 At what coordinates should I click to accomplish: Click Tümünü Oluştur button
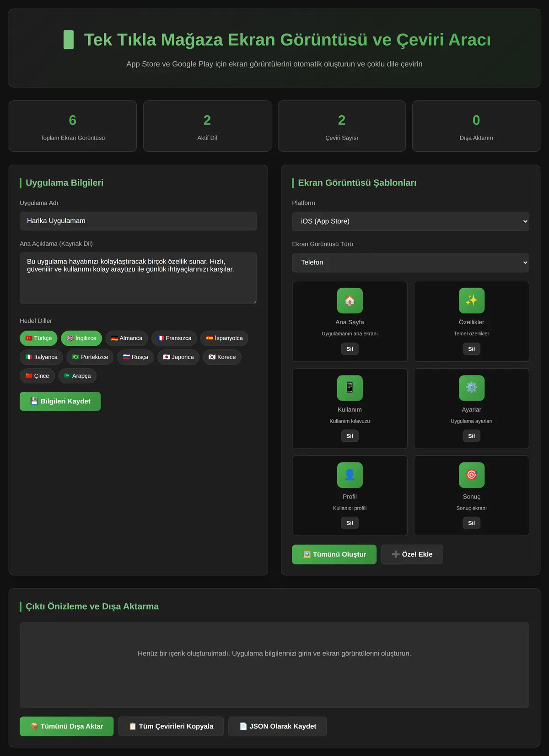[334, 554]
